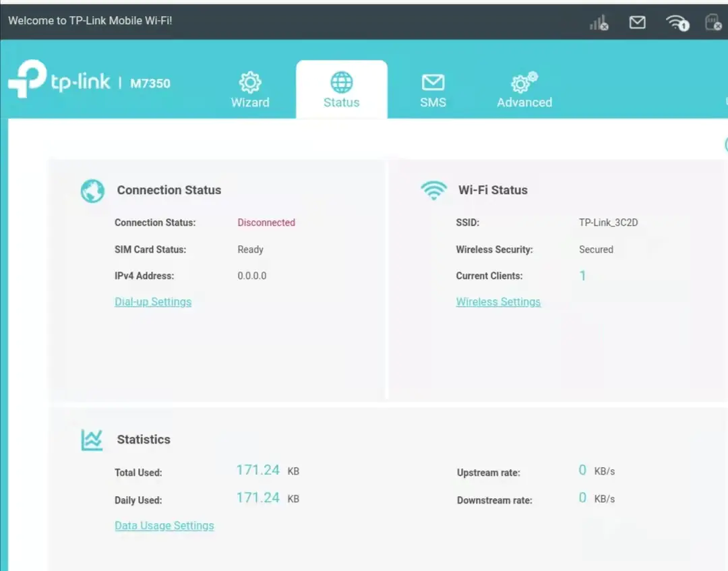Click the current clients count number

coord(582,276)
